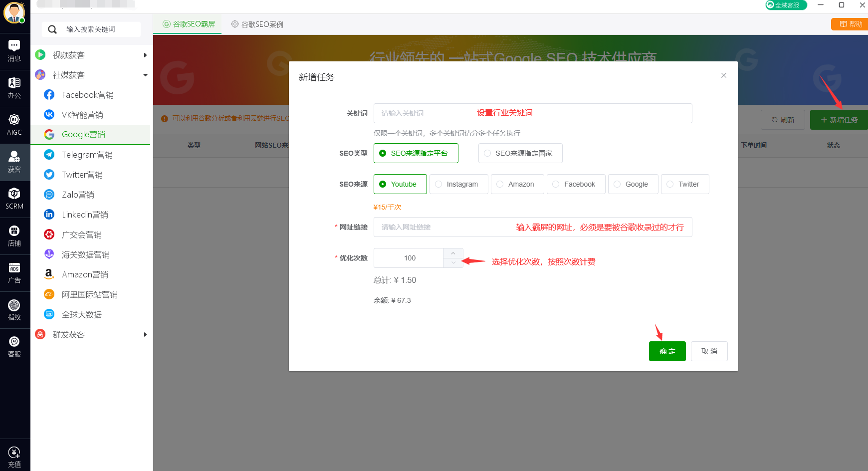
Task: Click the 刷新 refresh button
Action: click(x=783, y=120)
